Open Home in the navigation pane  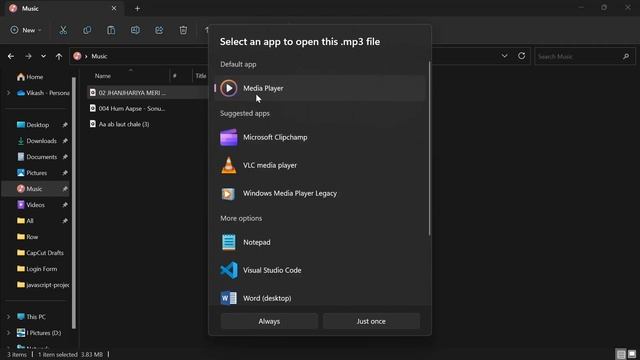click(x=30, y=77)
